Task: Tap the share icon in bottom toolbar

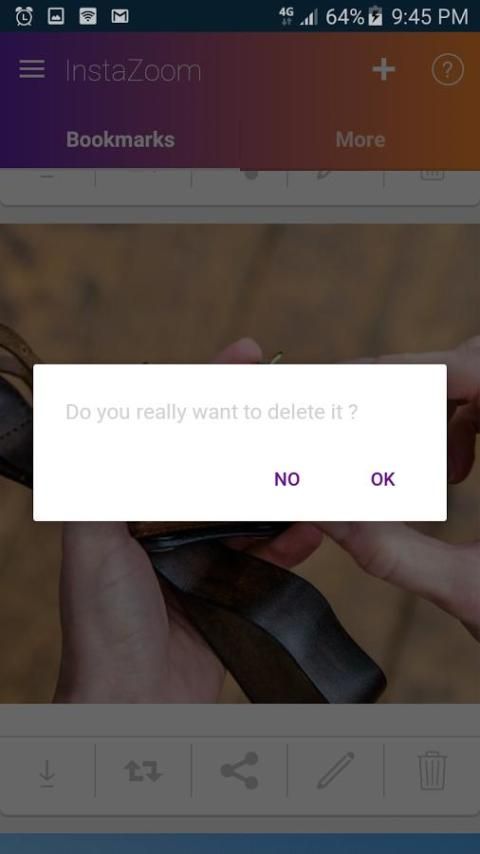Action: tap(239, 771)
